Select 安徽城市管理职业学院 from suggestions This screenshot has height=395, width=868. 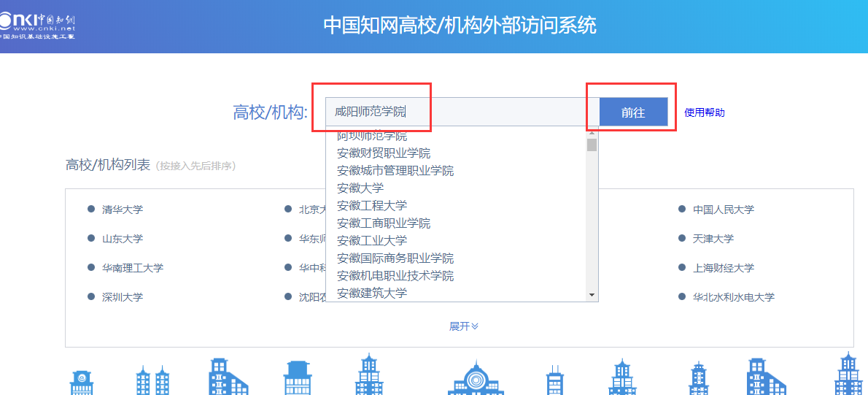(395, 171)
